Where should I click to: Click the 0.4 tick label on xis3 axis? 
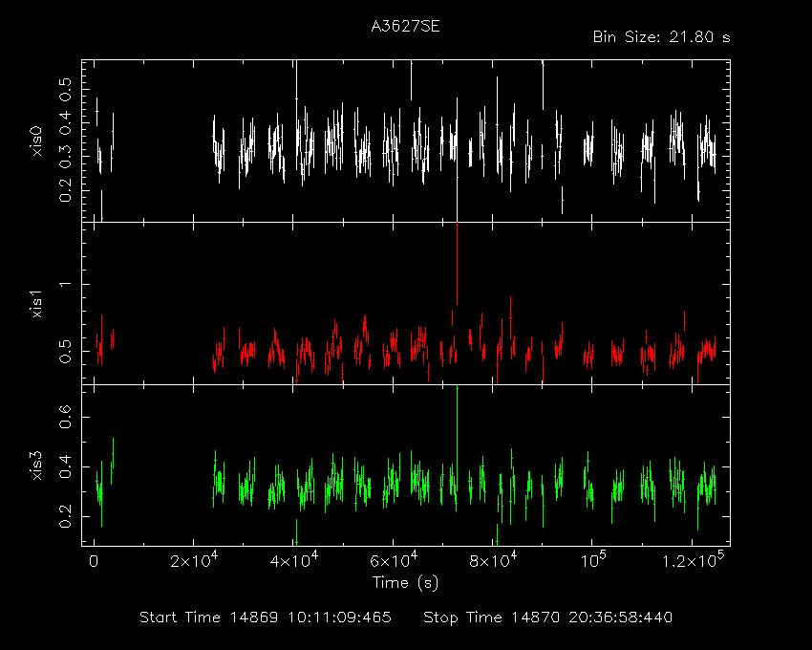(x=65, y=466)
